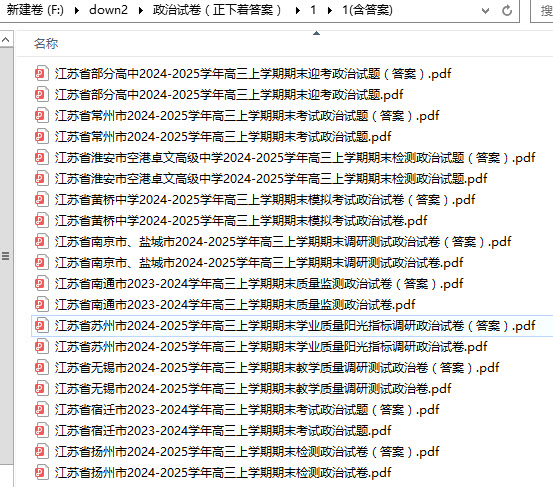Click the scroll up arrow of the left pane

pyautogui.click(x=6, y=40)
